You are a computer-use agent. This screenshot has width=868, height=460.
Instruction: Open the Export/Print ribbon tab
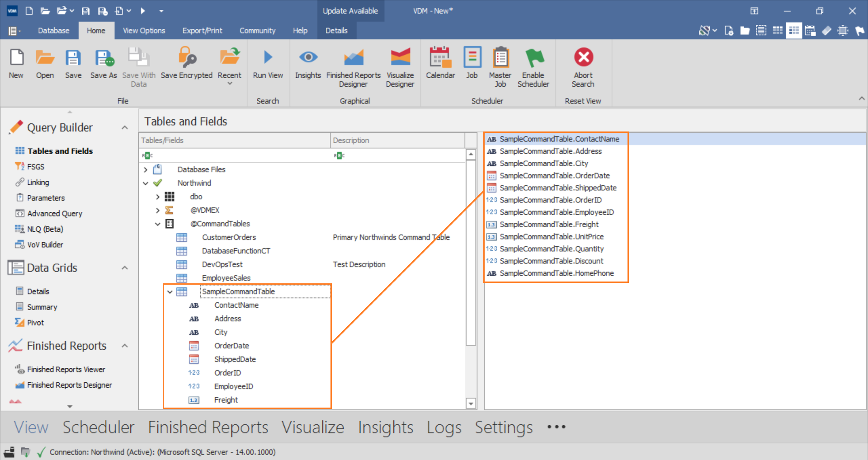point(202,31)
